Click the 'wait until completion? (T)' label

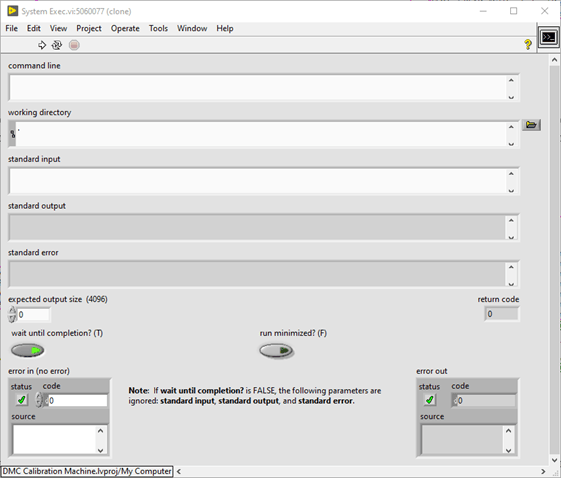point(57,333)
